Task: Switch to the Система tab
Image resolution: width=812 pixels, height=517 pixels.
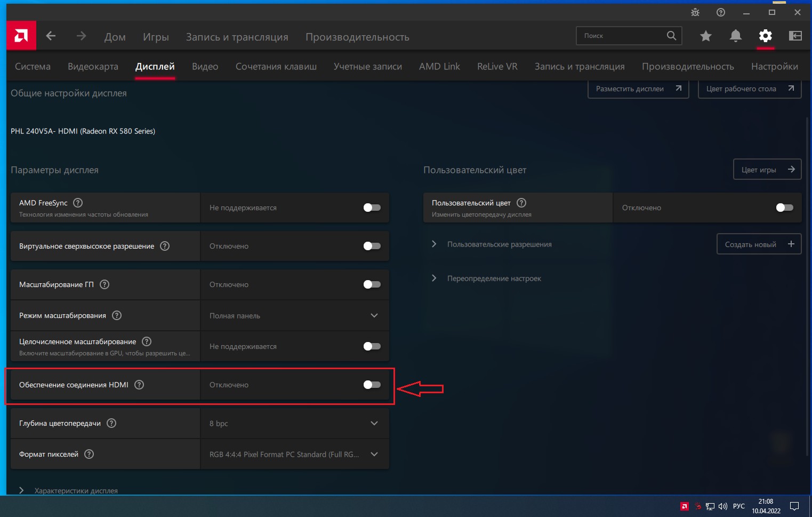Action: coord(33,66)
